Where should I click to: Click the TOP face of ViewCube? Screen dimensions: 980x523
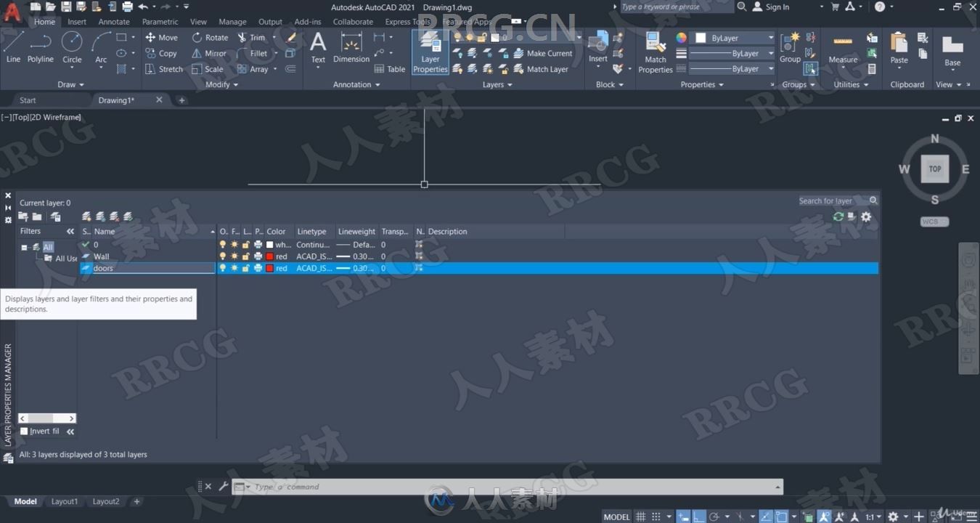point(935,169)
